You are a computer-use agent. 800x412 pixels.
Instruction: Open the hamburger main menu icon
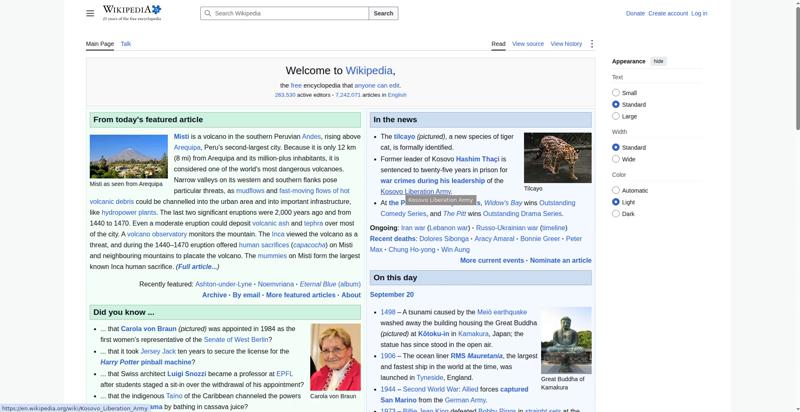click(90, 13)
